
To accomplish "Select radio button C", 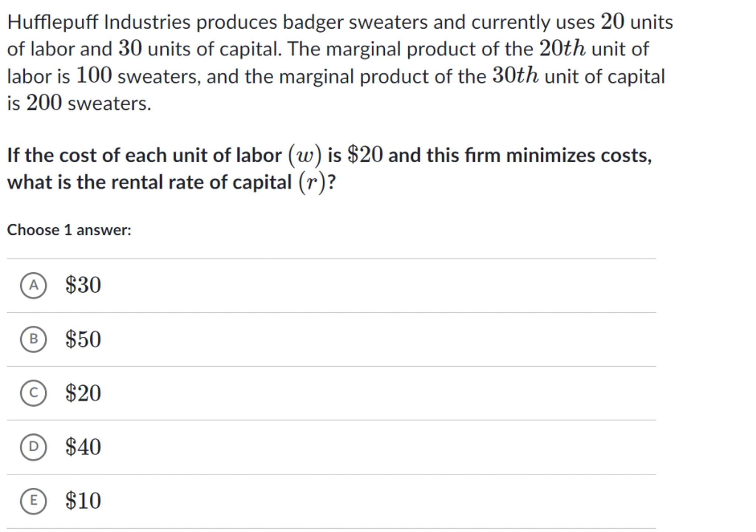I will (33, 393).
